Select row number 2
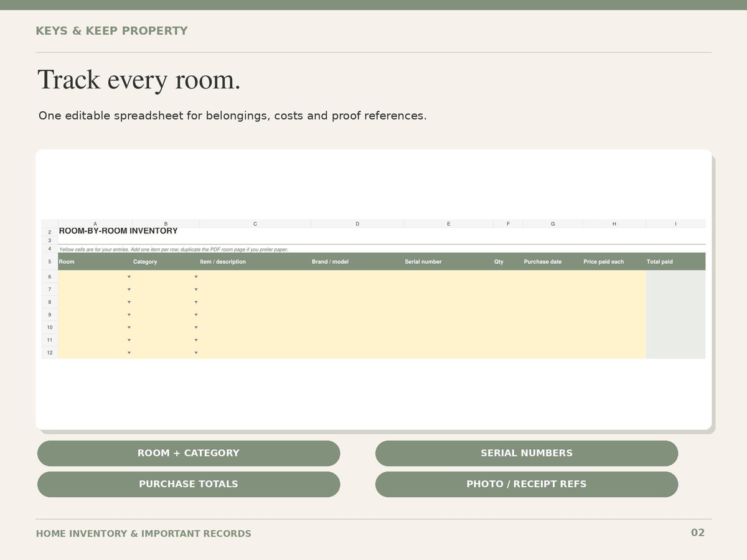 click(50, 232)
